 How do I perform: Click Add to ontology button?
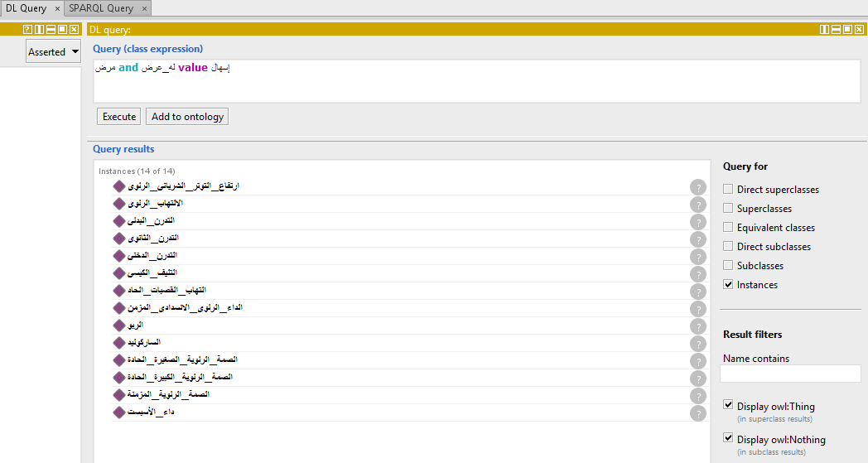[x=187, y=117]
